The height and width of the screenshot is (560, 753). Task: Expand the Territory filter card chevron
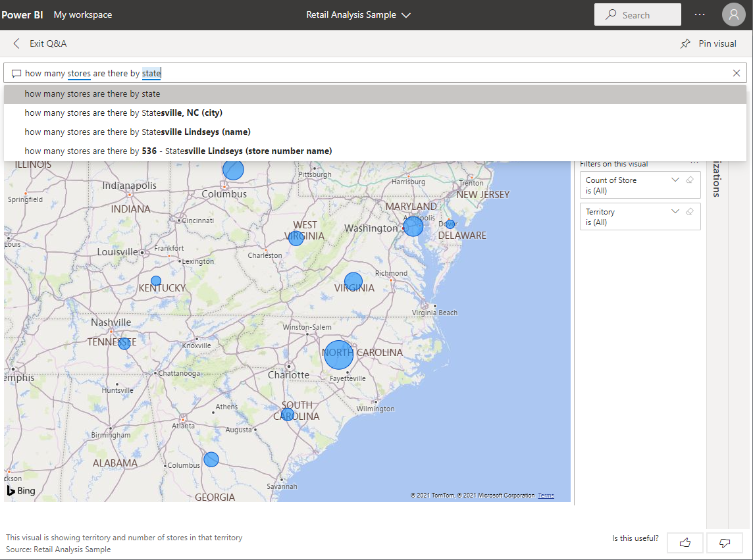[x=675, y=211]
